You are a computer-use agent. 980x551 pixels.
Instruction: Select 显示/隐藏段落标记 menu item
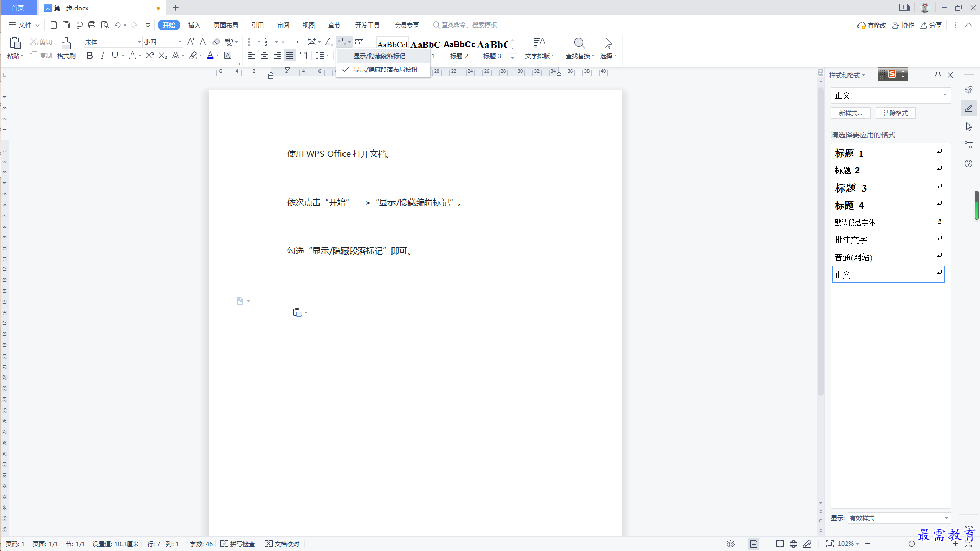pyautogui.click(x=383, y=56)
